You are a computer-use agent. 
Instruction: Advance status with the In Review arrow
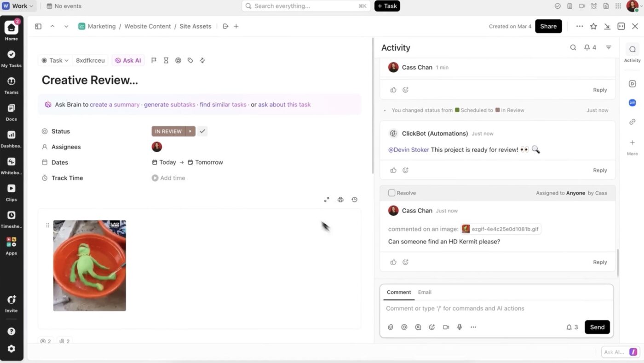click(x=190, y=131)
